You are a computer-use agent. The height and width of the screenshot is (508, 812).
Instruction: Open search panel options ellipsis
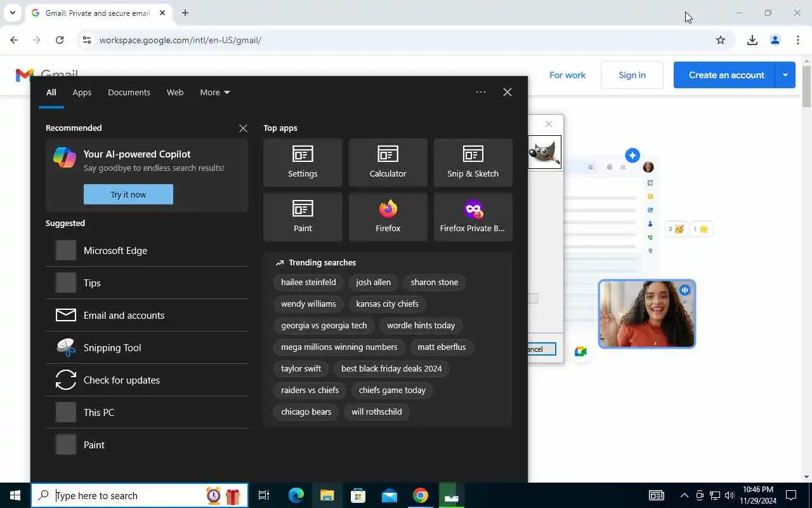(481, 92)
